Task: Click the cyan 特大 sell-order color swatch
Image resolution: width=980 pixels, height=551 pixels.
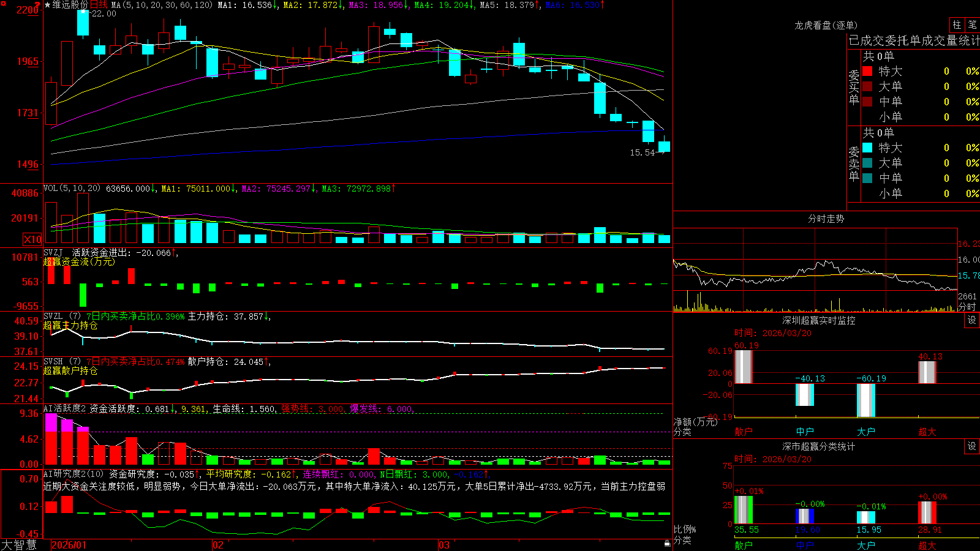Action: click(x=867, y=148)
